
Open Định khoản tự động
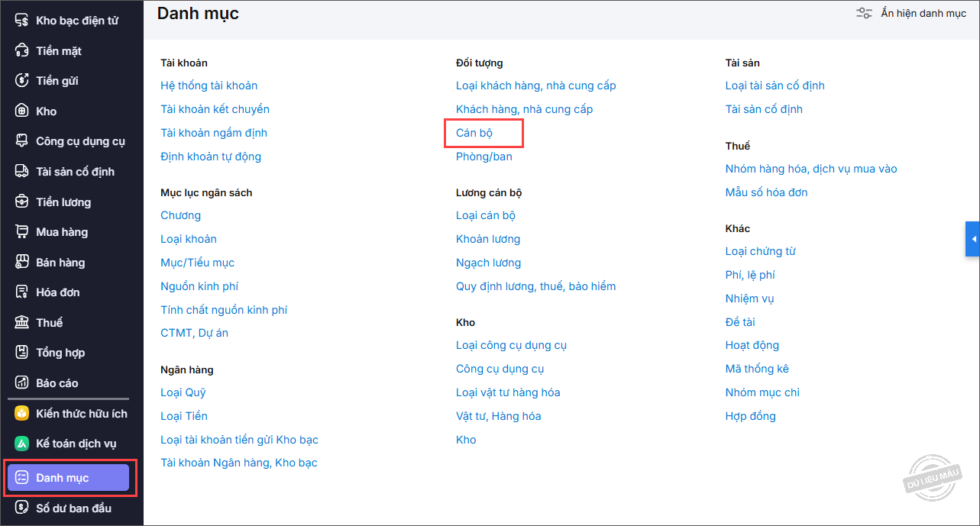click(x=211, y=157)
